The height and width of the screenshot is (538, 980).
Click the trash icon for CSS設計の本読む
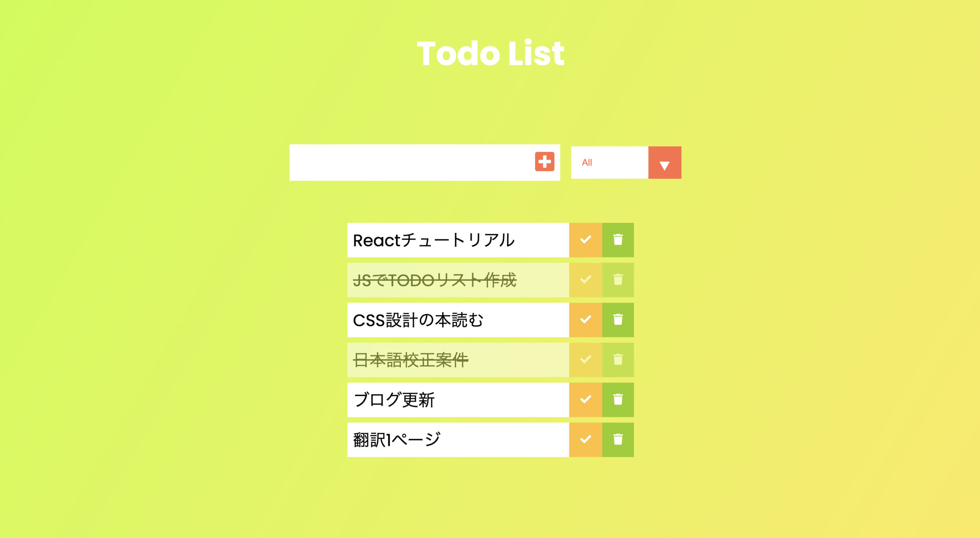click(x=618, y=320)
